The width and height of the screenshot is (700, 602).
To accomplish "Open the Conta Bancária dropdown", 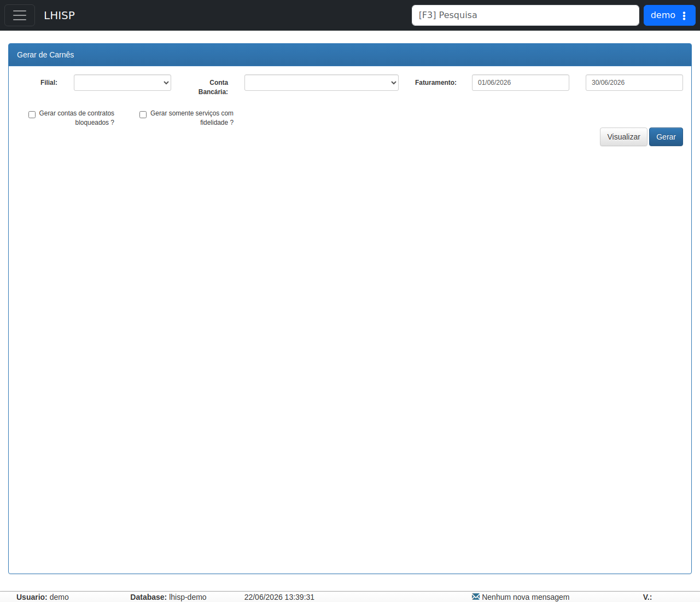I will click(x=322, y=83).
